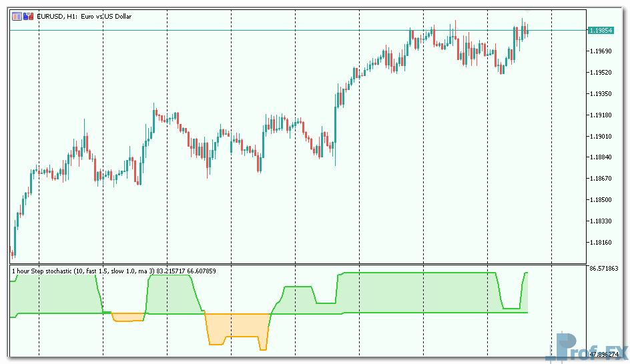Click the 1.18500 price scale level

point(601,200)
